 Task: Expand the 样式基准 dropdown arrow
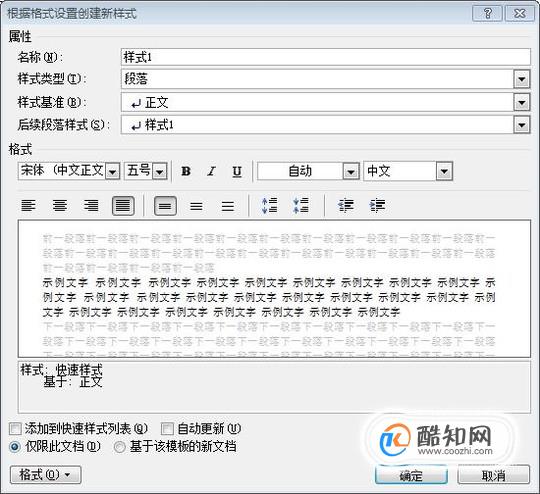522,102
